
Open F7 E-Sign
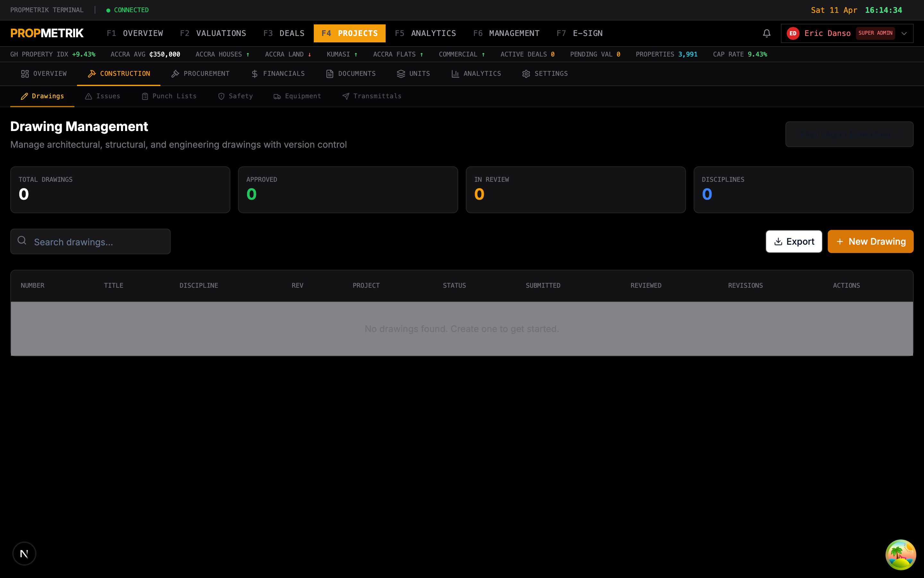580,33
